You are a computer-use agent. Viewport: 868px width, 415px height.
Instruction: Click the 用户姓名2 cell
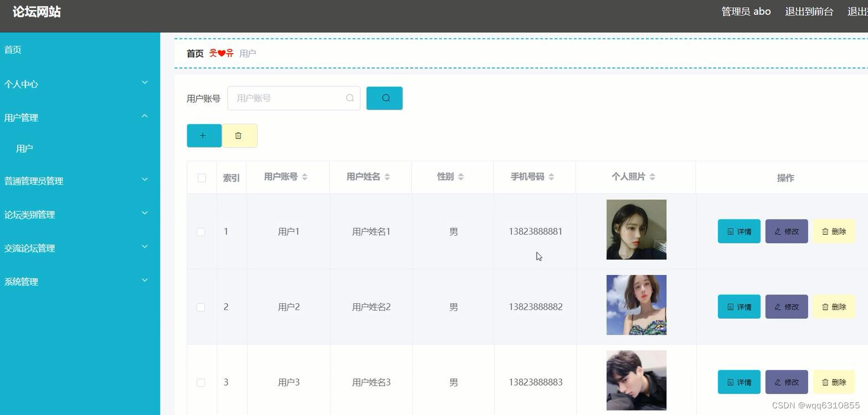pos(371,307)
